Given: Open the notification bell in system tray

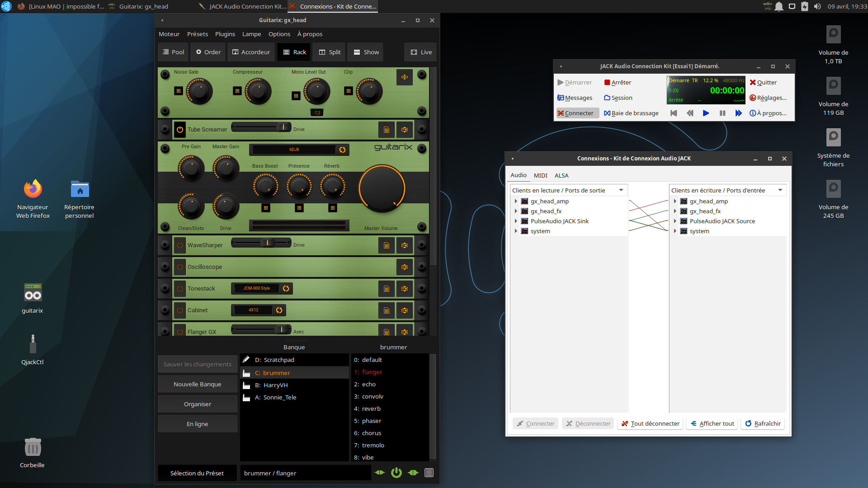Looking at the screenshot, I should click(x=779, y=7).
